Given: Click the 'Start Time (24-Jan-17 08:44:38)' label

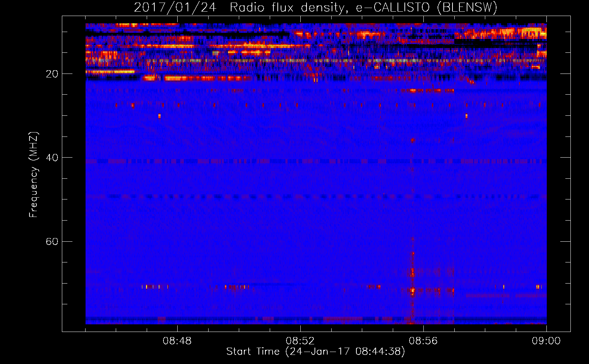Looking at the screenshot, I should point(316,352).
